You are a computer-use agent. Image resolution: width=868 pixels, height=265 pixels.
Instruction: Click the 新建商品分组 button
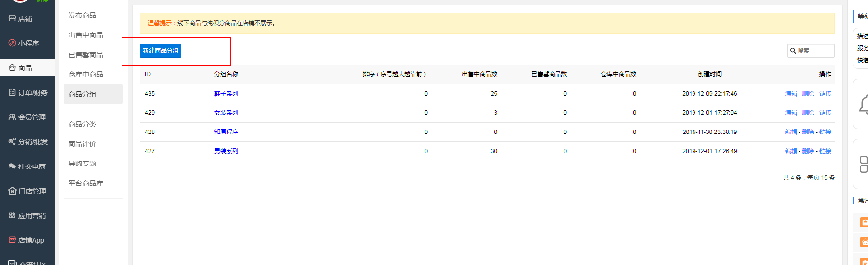[x=161, y=51]
